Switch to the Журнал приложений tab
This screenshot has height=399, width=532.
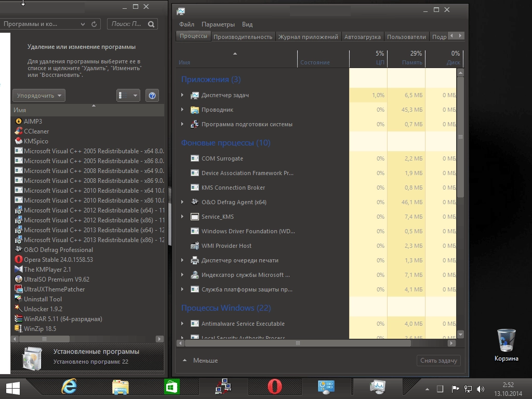tap(308, 37)
